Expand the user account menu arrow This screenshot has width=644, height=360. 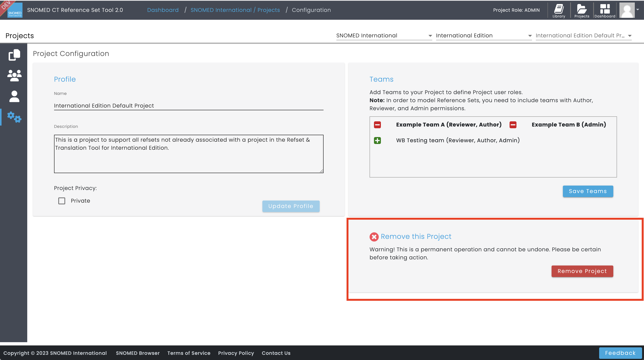(638, 10)
